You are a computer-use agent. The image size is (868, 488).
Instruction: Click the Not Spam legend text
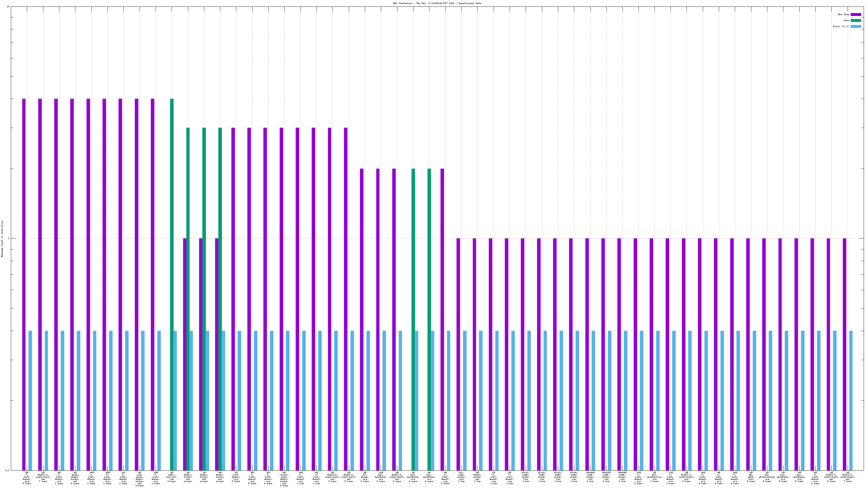(x=844, y=14)
